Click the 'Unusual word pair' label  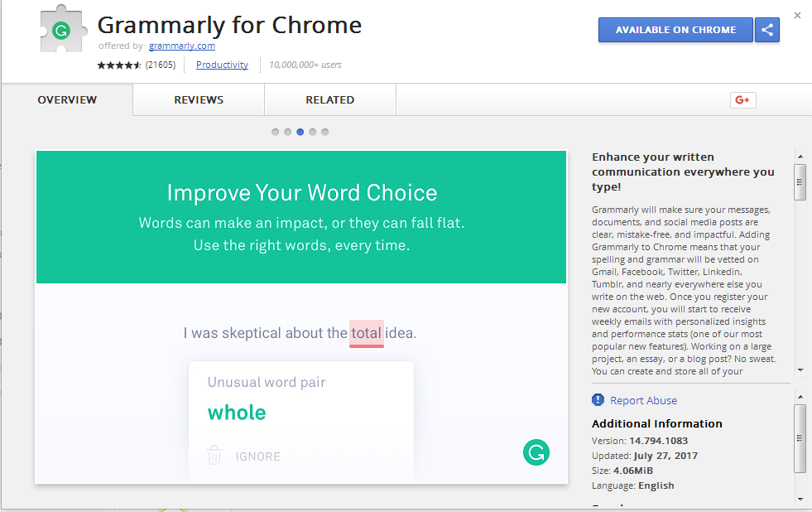pyautogui.click(x=267, y=383)
